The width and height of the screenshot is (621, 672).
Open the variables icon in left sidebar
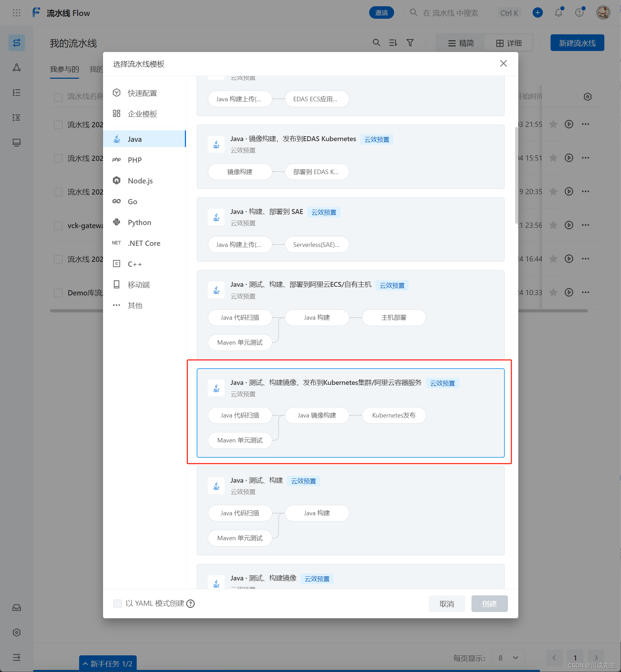17,118
